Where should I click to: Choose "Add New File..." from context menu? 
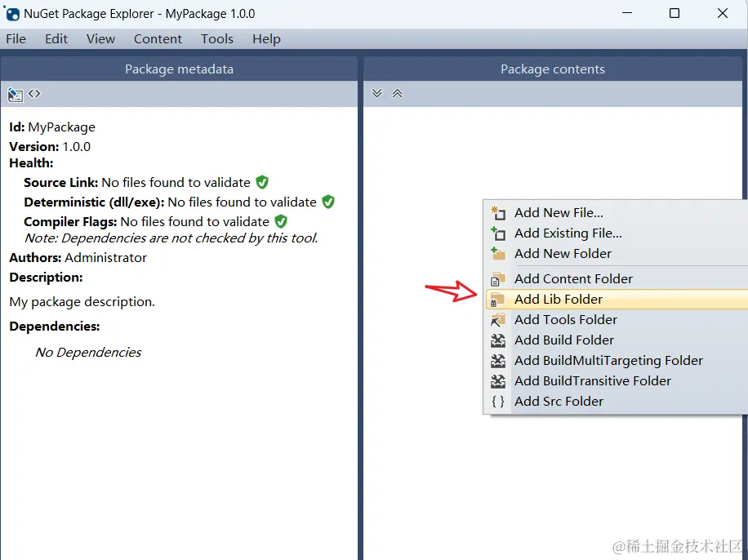pyautogui.click(x=617, y=213)
